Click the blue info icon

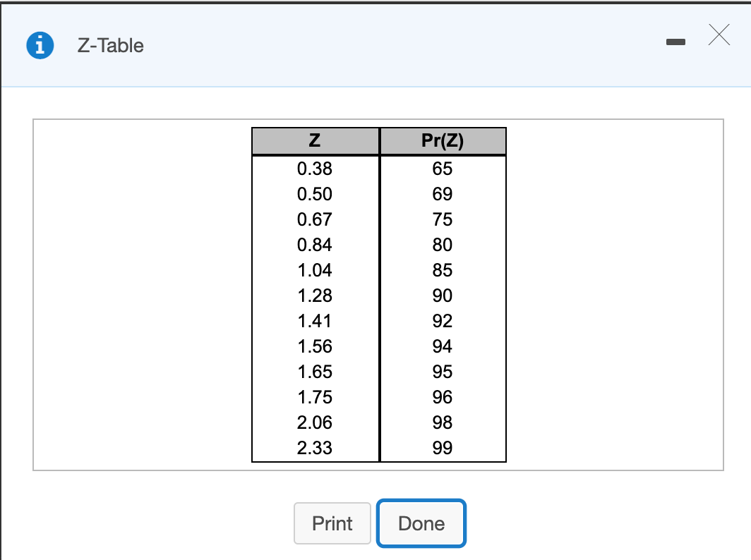pyautogui.click(x=40, y=44)
